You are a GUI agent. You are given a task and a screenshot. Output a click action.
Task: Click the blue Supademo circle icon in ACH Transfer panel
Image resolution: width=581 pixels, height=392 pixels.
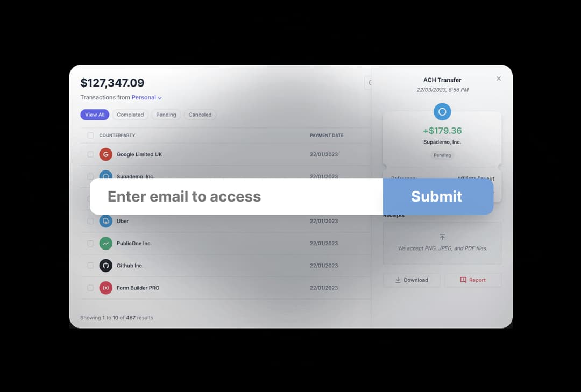tap(442, 111)
